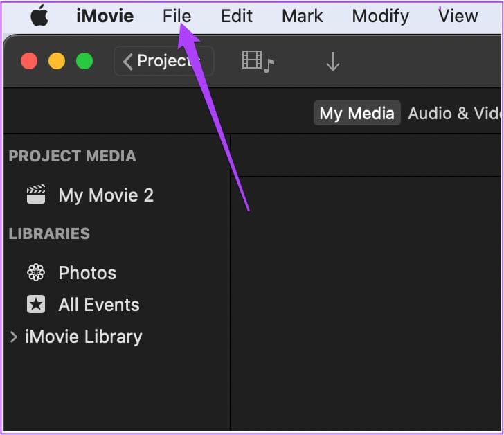Click the clapperboard icon beside My Movie 2

(36, 194)
